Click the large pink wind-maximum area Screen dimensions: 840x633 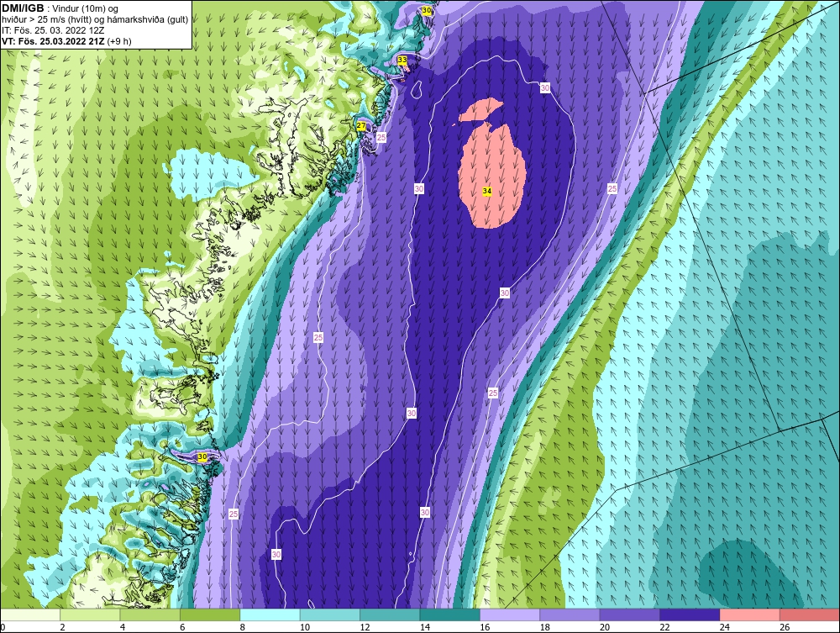(x=493, y=174)
